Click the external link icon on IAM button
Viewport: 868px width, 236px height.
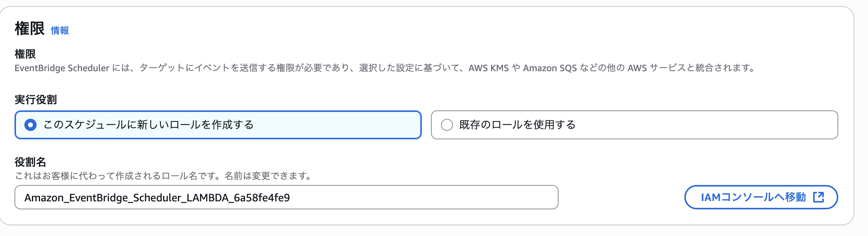point(818,197)
